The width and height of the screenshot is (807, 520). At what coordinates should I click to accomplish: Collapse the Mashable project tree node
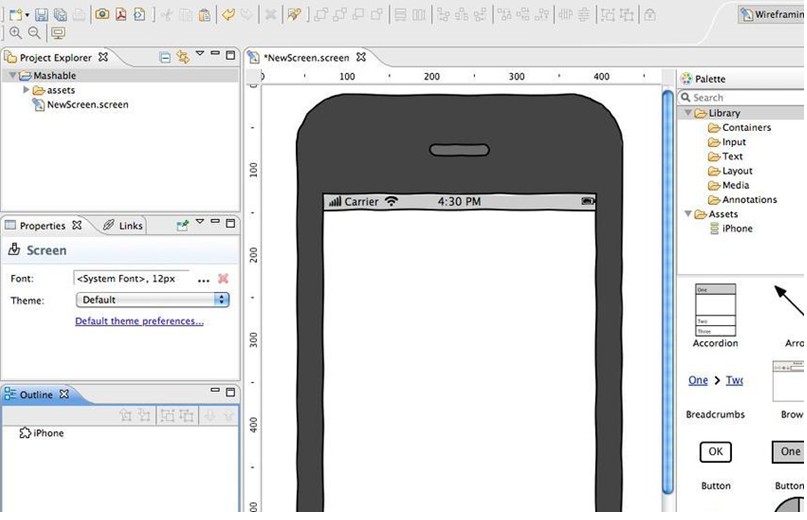point(12,76)
